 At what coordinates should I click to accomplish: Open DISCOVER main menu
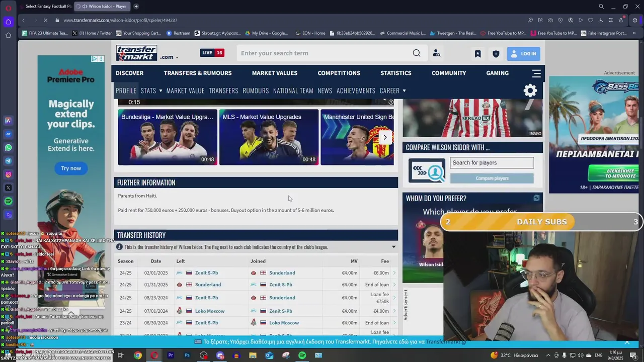[129, 73]
